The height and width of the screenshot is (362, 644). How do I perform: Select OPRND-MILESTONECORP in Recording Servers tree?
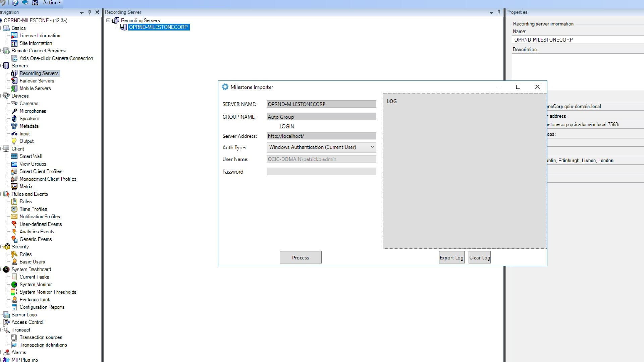coord(158,27)
